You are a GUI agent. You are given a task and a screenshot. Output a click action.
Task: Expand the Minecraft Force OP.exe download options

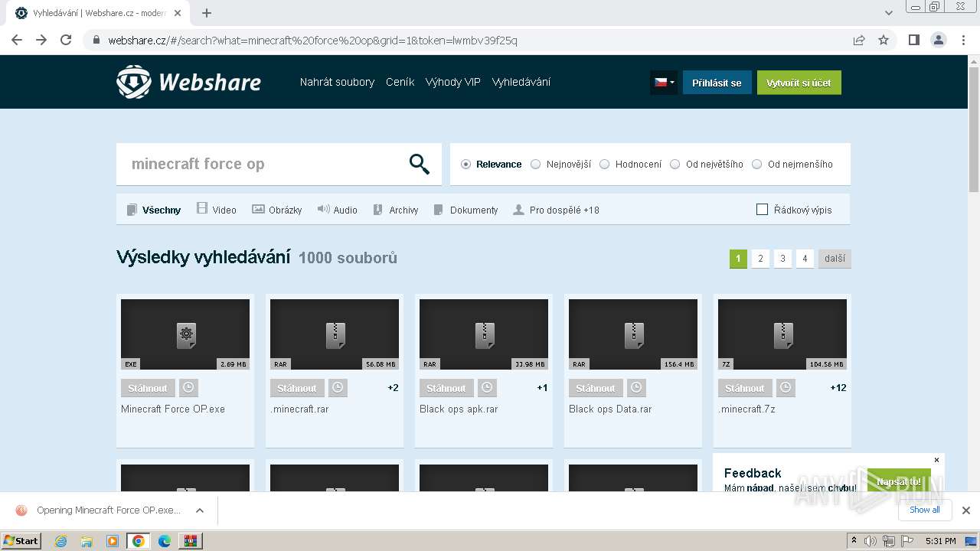coord(200,510)
